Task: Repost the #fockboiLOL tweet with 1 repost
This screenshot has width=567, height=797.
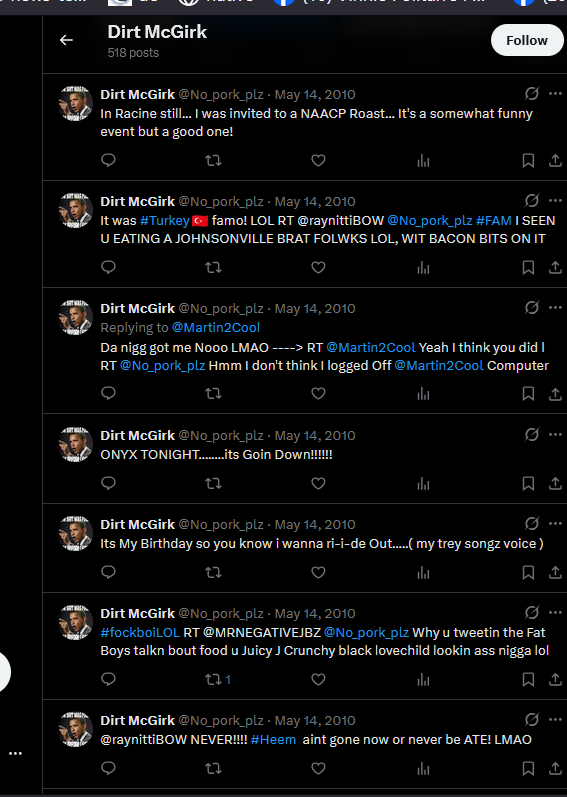Action: tap(217, 680)
